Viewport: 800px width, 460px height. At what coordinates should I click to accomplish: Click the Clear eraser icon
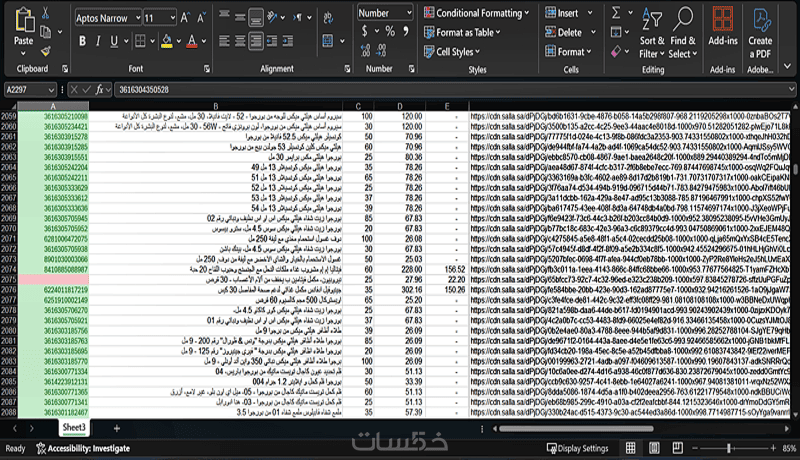pyautogui.click(x=616, y=51)
